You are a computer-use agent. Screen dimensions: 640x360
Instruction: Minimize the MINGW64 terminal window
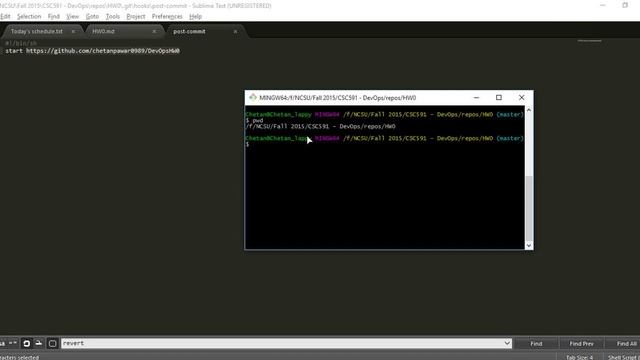coord(476,98)
